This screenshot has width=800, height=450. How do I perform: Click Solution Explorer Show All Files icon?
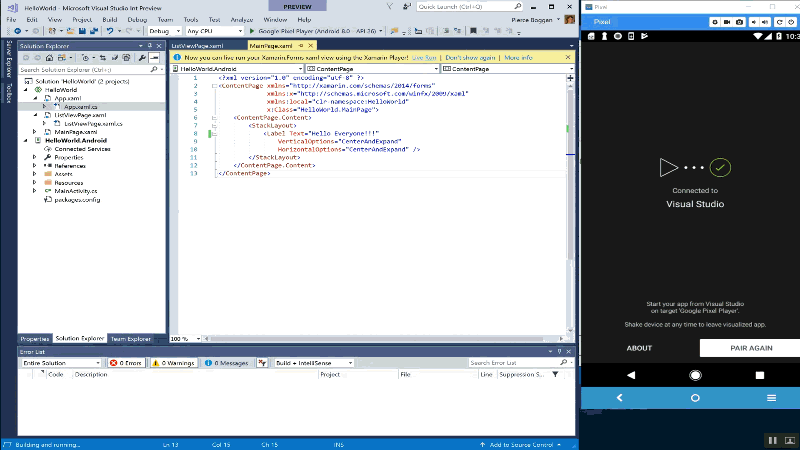126,58
